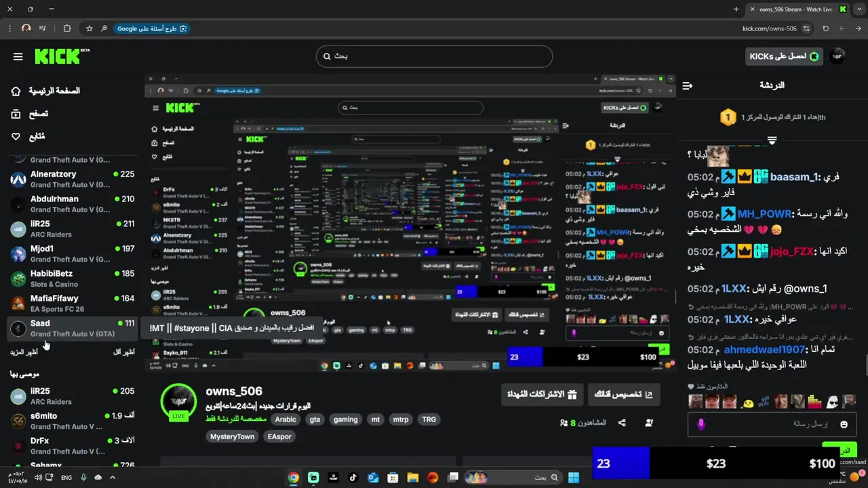Pick the red-green equalizer bars emote
868x488 pixels.
[814, 402]
